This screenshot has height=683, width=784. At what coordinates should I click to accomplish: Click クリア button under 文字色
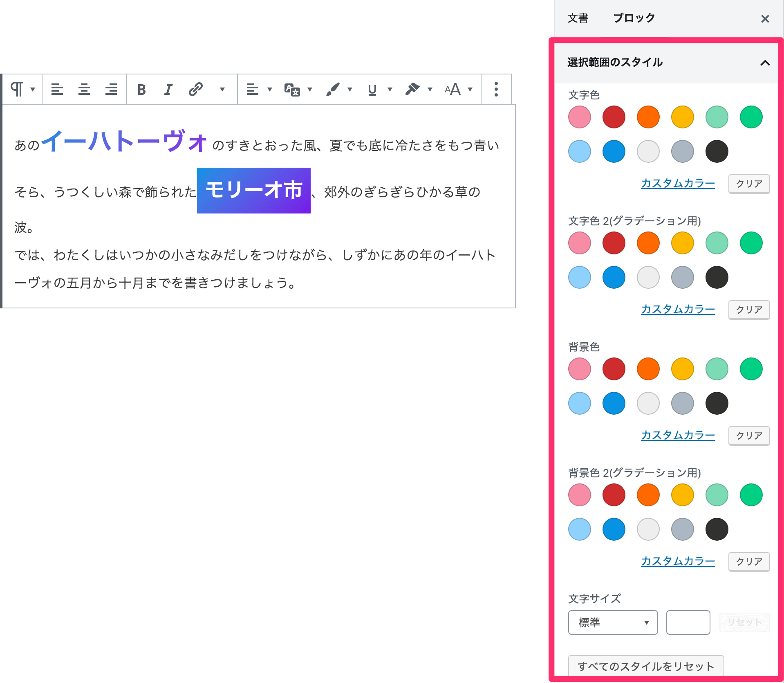tap(749, 184)
